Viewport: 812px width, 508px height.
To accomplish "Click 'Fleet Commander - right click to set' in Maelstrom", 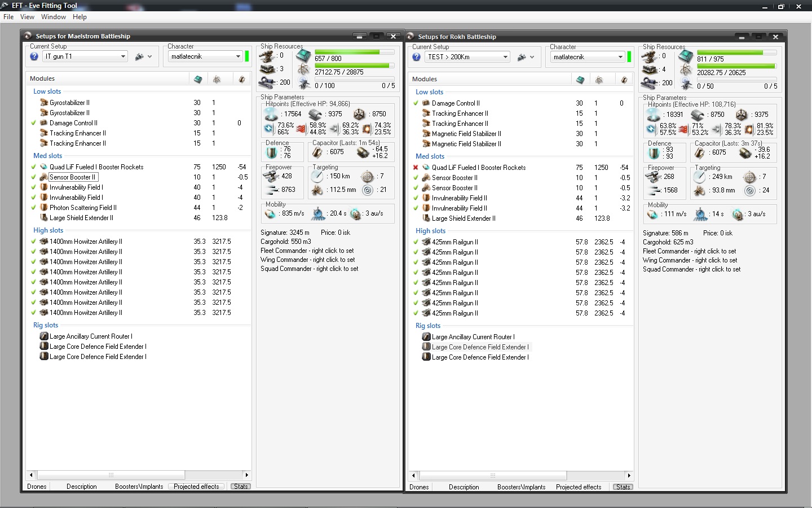I will point(307,251).
